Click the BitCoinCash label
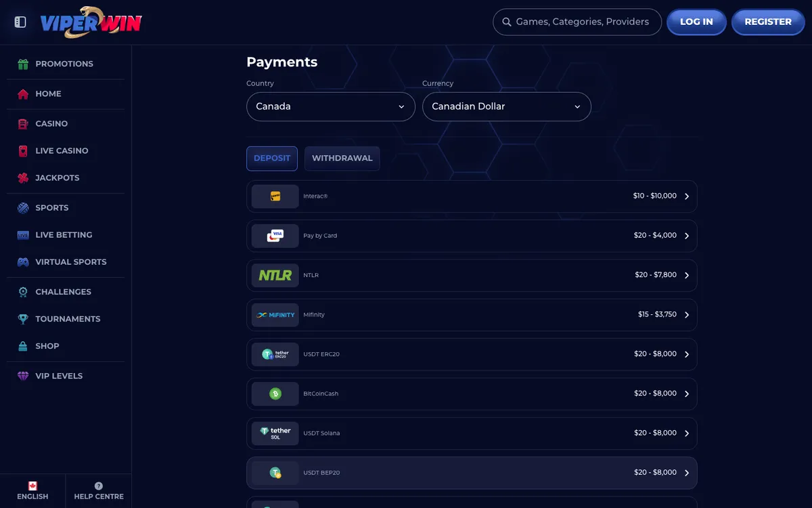The width and height of the screenshot is (812, 508). click(x=321, y=394)
